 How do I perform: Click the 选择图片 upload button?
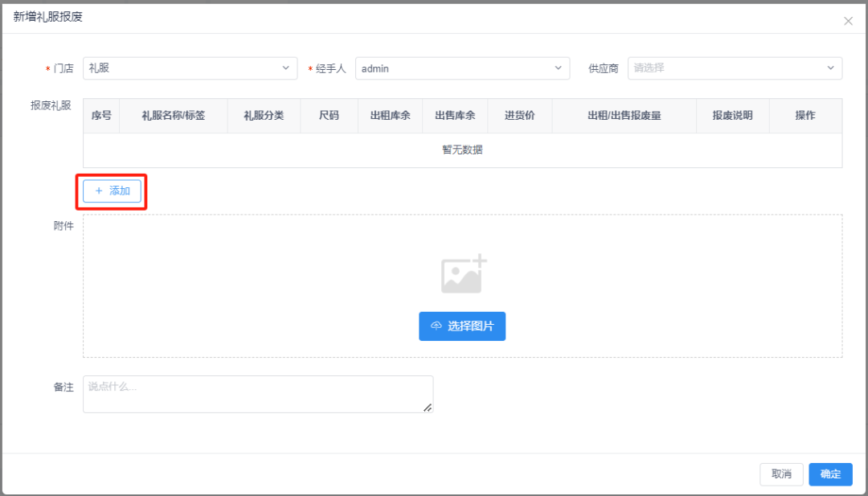[462, 326]
